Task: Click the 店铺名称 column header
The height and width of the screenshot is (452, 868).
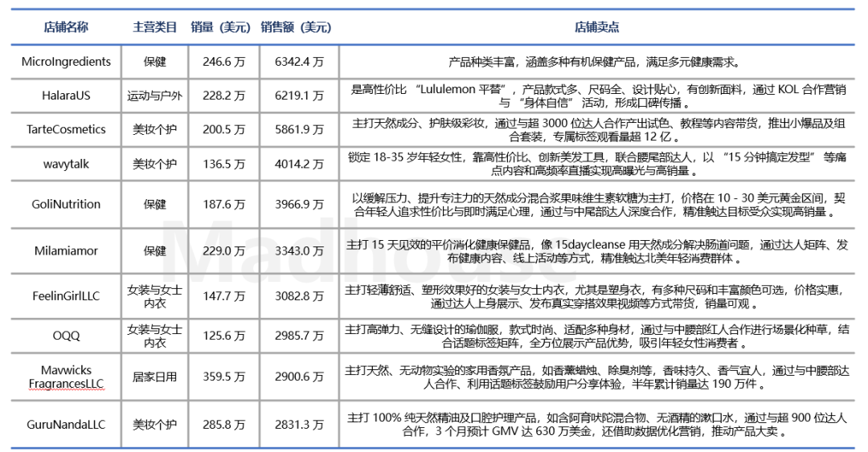Action: [66, 27]
